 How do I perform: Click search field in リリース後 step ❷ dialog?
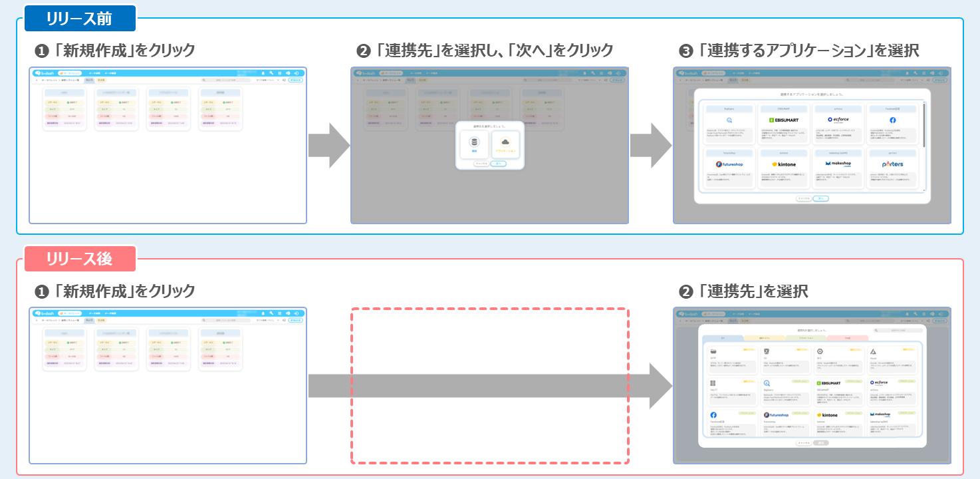click(x=898, y=330)
